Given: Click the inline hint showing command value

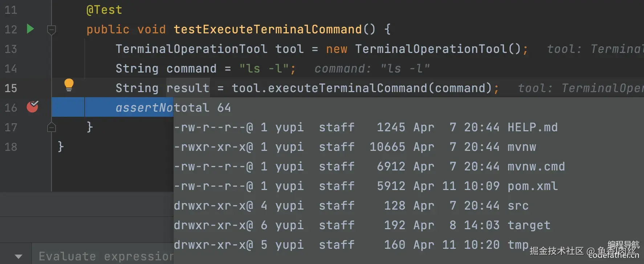Looking at the screenshot, I should click(372, 69).
